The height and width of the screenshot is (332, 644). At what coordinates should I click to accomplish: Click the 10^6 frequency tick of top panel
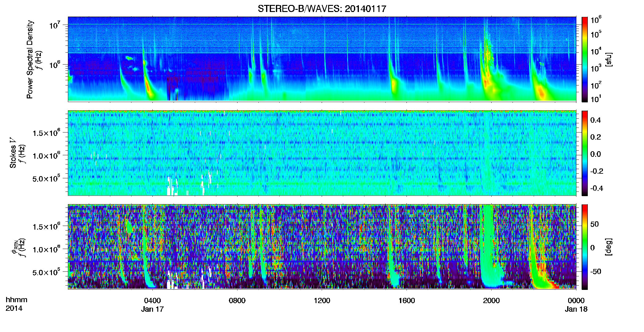(55, 65)
